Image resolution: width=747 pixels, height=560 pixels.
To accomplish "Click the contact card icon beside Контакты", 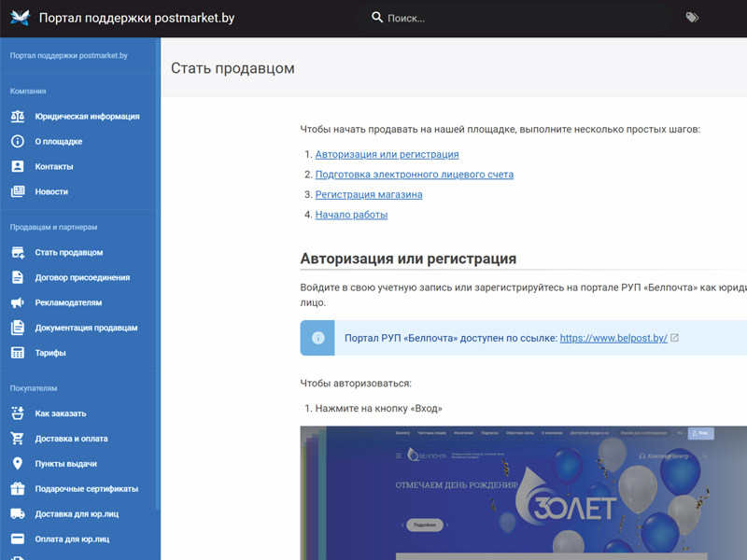I will click(x=17, y=167).
